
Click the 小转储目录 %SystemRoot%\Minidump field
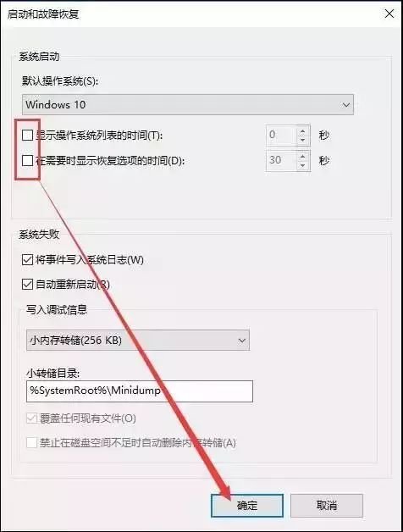coord(140,391)
